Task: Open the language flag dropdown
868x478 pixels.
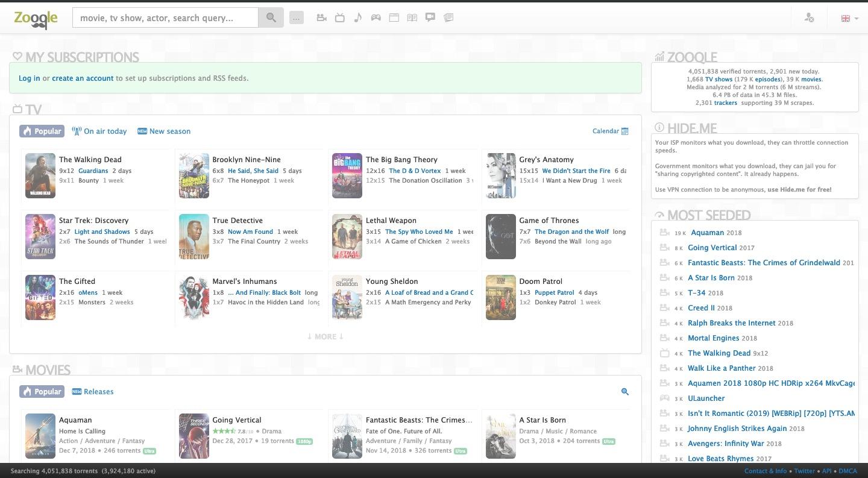Action: click(849, 18)
